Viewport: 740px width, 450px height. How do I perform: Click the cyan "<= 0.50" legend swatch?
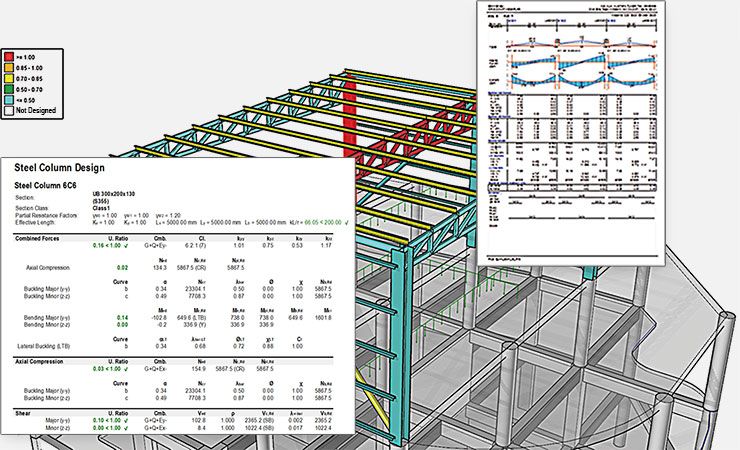(9, 99)
